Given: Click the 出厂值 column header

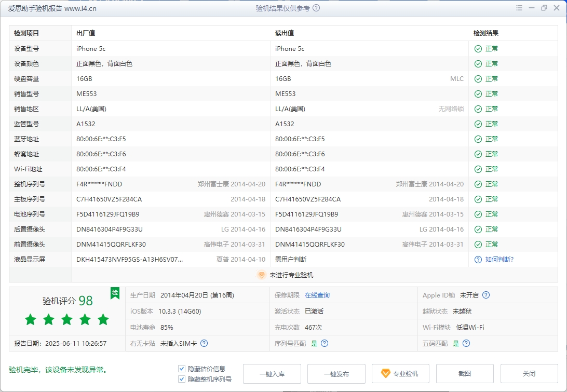Looking at the screenshot, I should coord(86,33).
